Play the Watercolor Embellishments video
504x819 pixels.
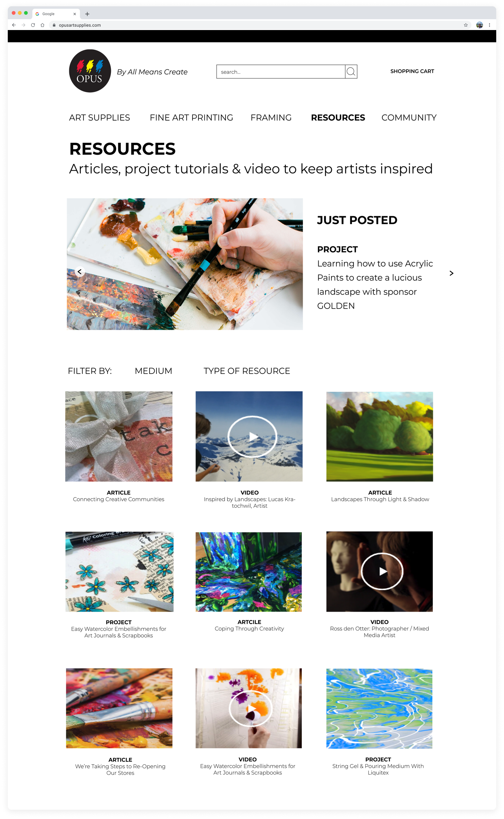251,708
